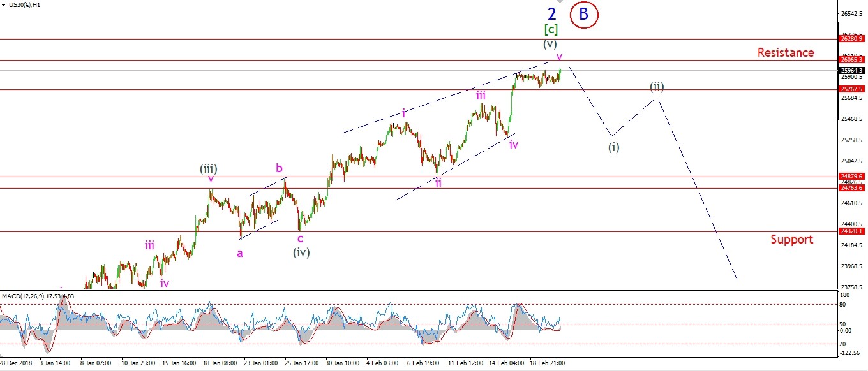Click the red Support text label
868x371 pixels.
pos(791,240)
